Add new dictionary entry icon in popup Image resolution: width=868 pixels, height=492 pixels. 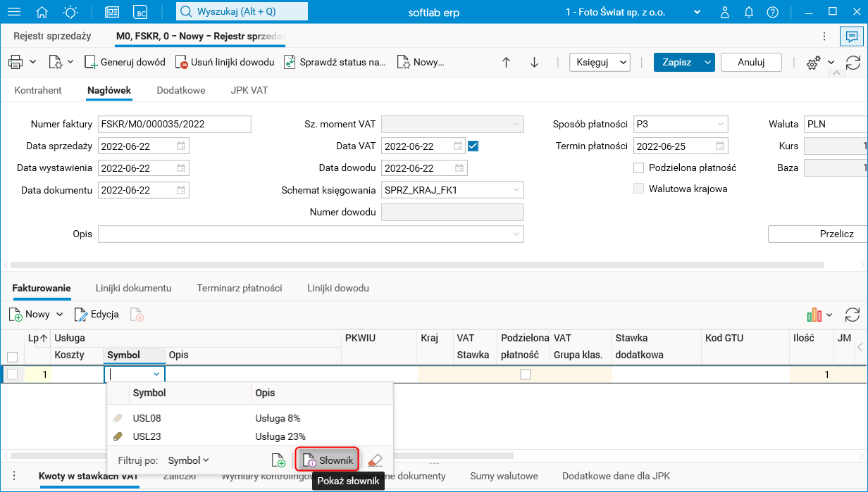pos(279,460)
